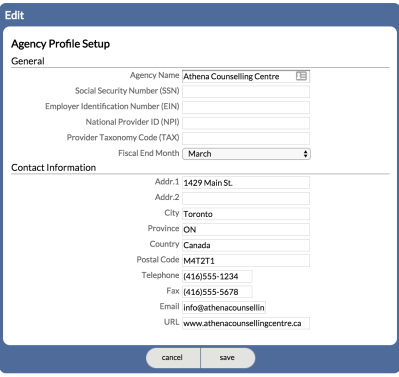Open the Fiscal End Month dropdown
Viewport: 399px width, 377px height.
pyautogui.click(x=246, y=154)
